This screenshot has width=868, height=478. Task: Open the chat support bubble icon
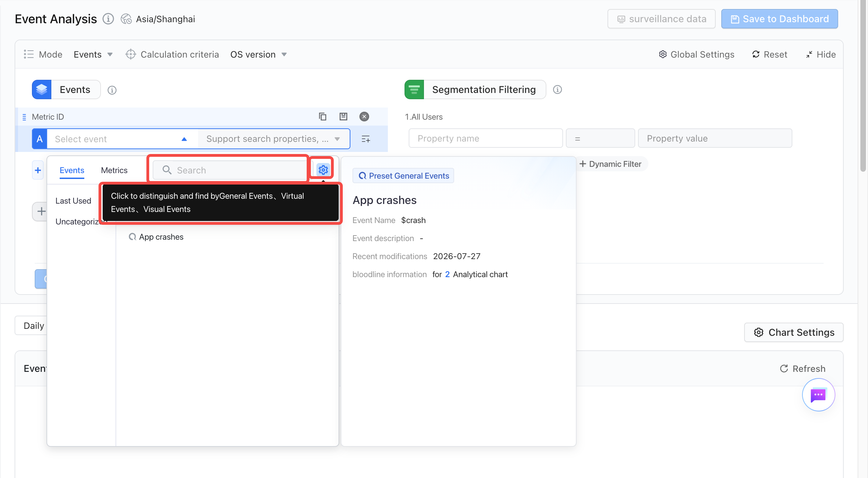point(818,395)
